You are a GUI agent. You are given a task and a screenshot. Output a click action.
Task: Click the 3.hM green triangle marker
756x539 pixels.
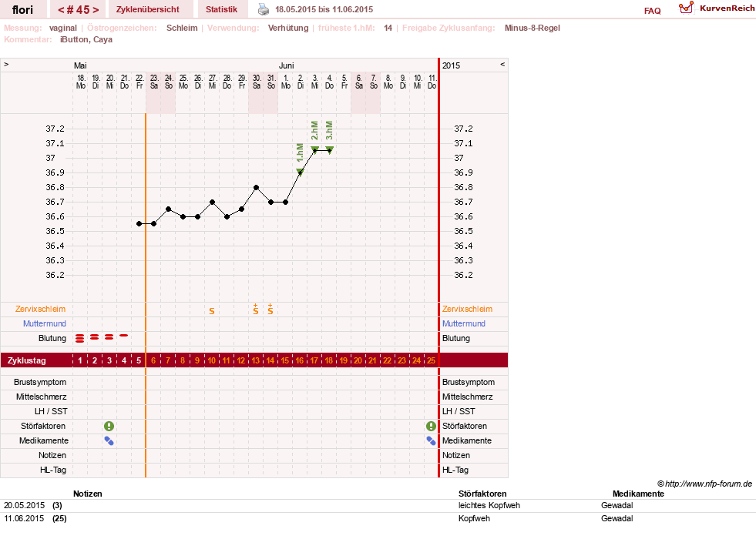[329, 150]
